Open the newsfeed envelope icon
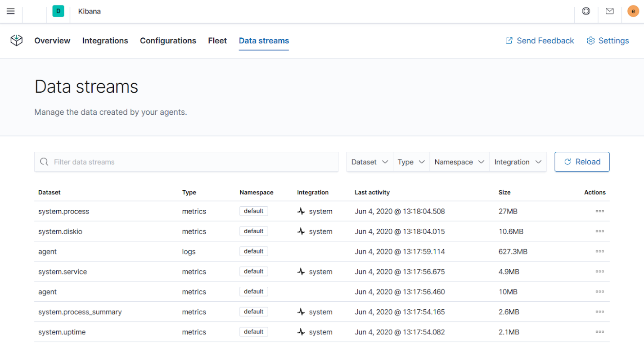This screenshot has width=644, height=344. 609,11
